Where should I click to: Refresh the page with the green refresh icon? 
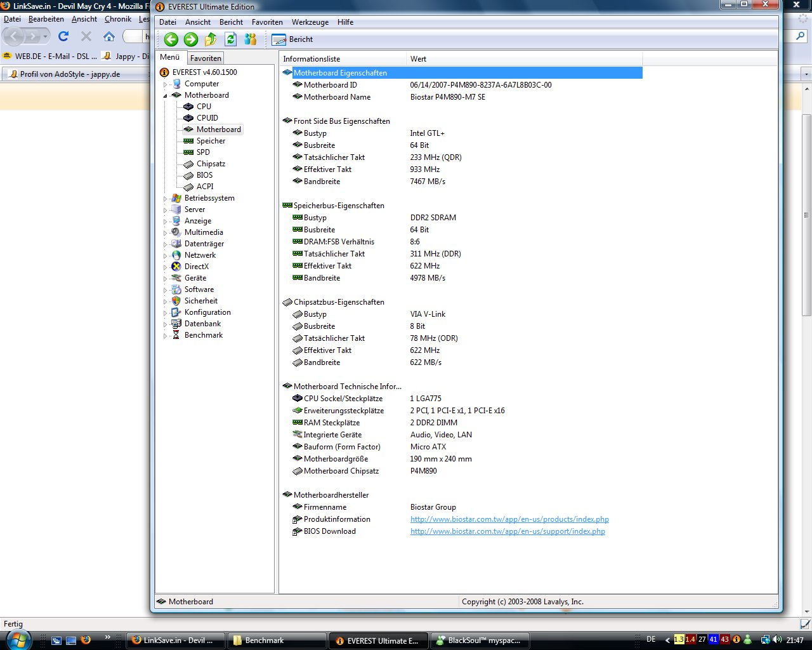231,39
